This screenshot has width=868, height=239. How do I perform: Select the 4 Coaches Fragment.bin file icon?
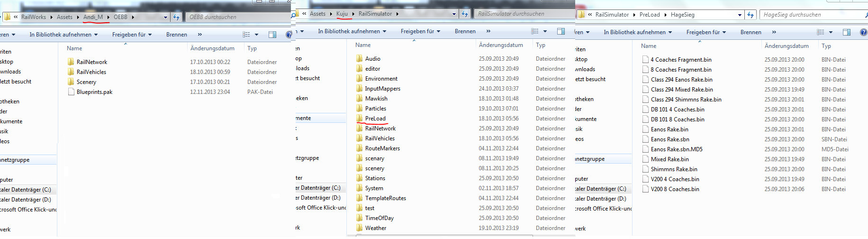645,60
